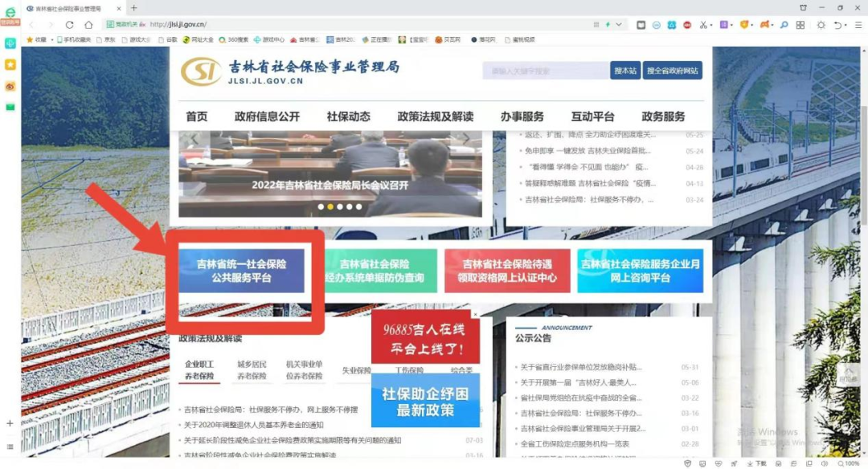Click the sidebar list icon at bottom
868x469 pixels.
point(10,447)
